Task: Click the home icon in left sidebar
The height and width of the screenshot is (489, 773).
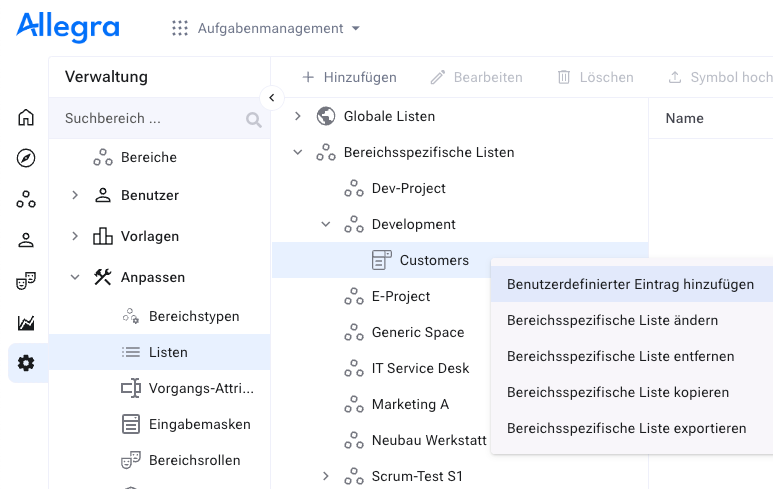Action: pyautogui.click(x=26, y=118)
